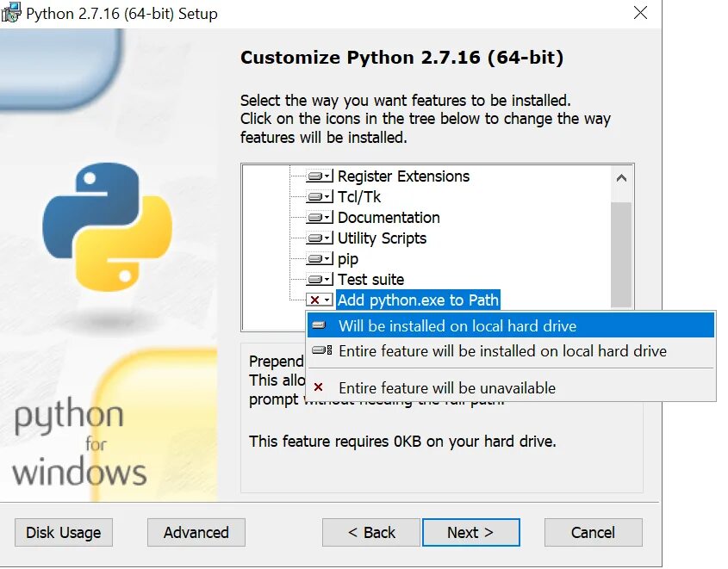Click the Advanced button
The width and height of the screenshot is (728, 569).
click(x=196, y=532)
